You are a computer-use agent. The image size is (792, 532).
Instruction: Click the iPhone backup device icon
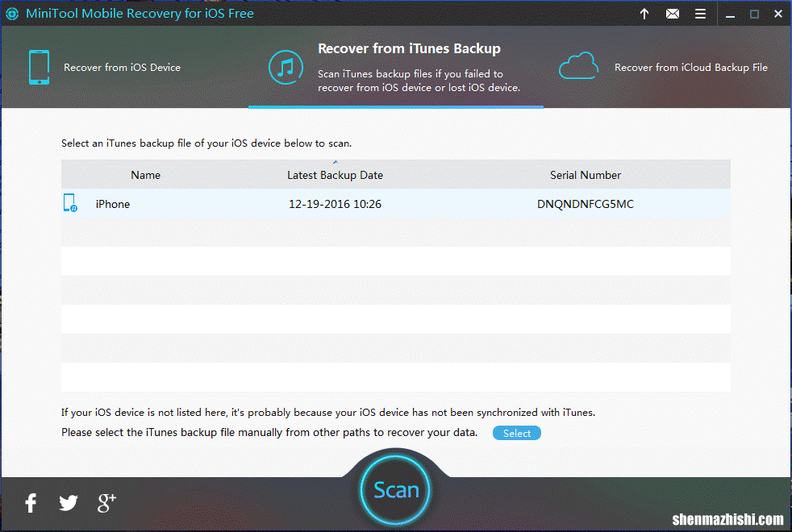point(70,203)
